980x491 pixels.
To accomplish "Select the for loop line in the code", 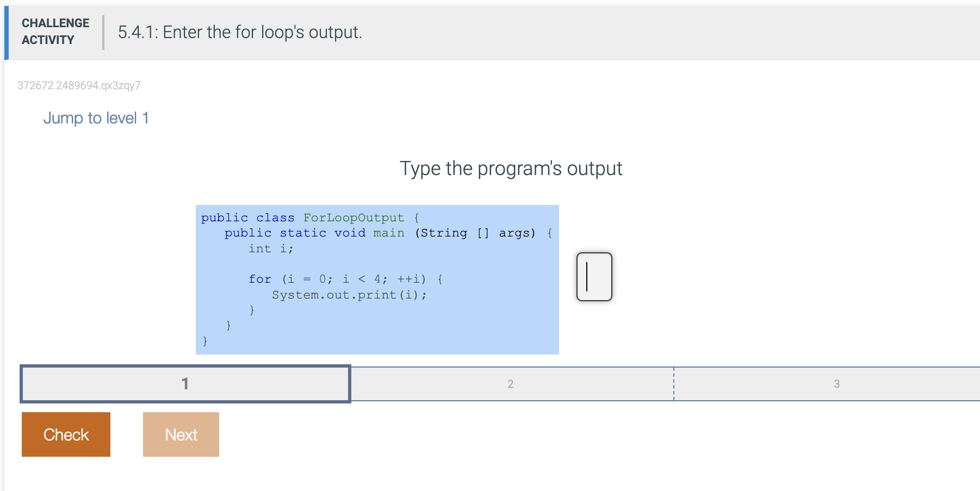I will [345, 279].
